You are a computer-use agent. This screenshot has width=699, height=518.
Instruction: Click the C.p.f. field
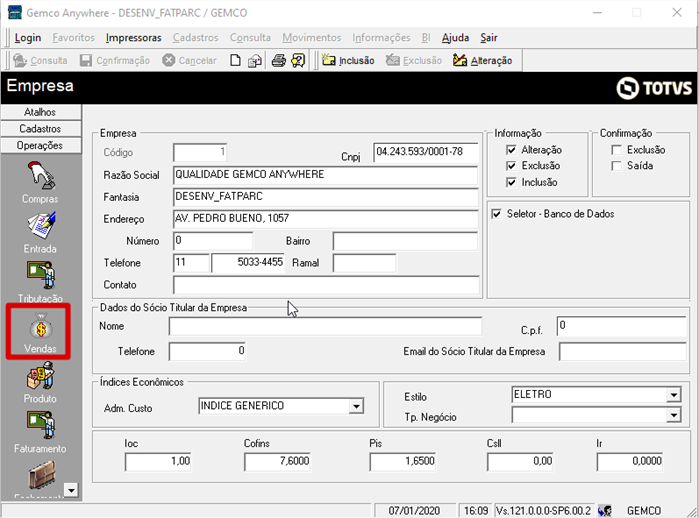pos(621,326)
